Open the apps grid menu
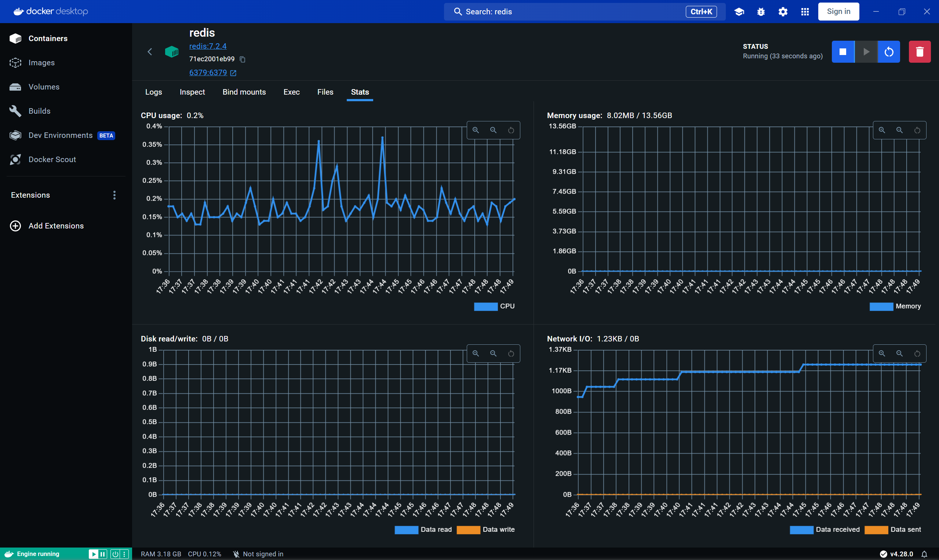The width and height of the screenshot is (939, 560). tap(805, 12)
